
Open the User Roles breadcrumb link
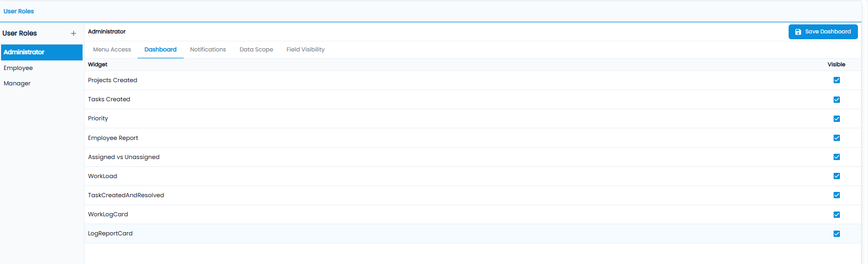pyautogui.click(x=19, y=11)
